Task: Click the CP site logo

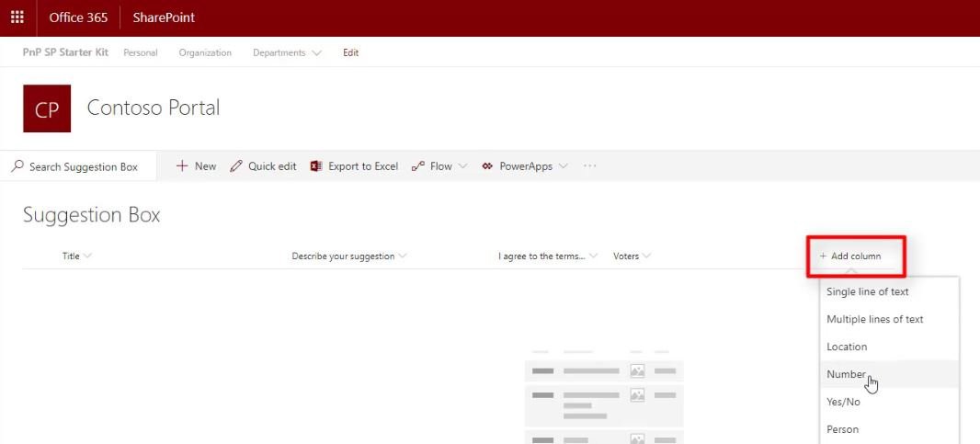Action: coord(47,108)
